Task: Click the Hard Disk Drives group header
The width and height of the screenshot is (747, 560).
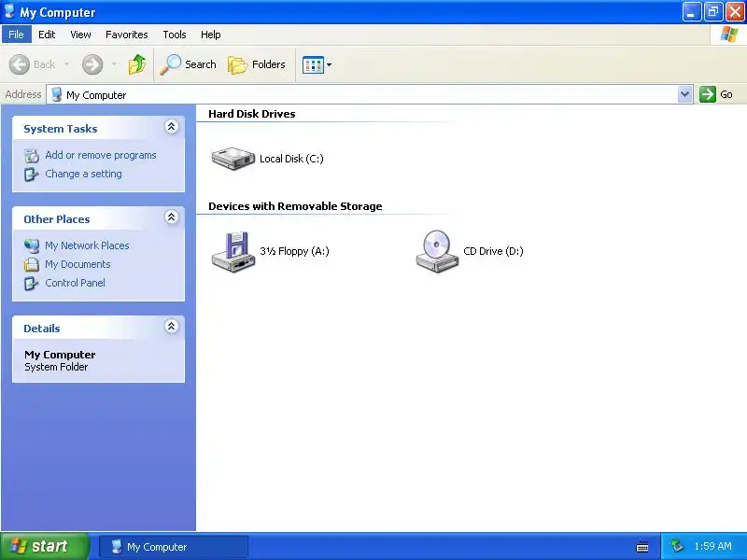Action: pos(251,114)
